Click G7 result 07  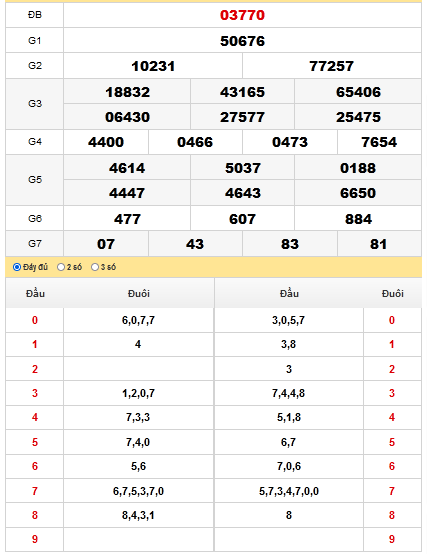tap(106, 244)
